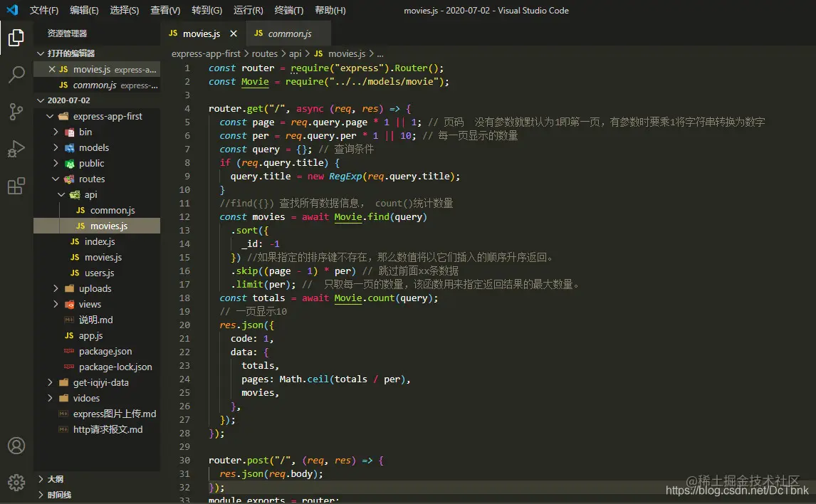
Task: Open the Source Control view icon
Action: [16, 111]
